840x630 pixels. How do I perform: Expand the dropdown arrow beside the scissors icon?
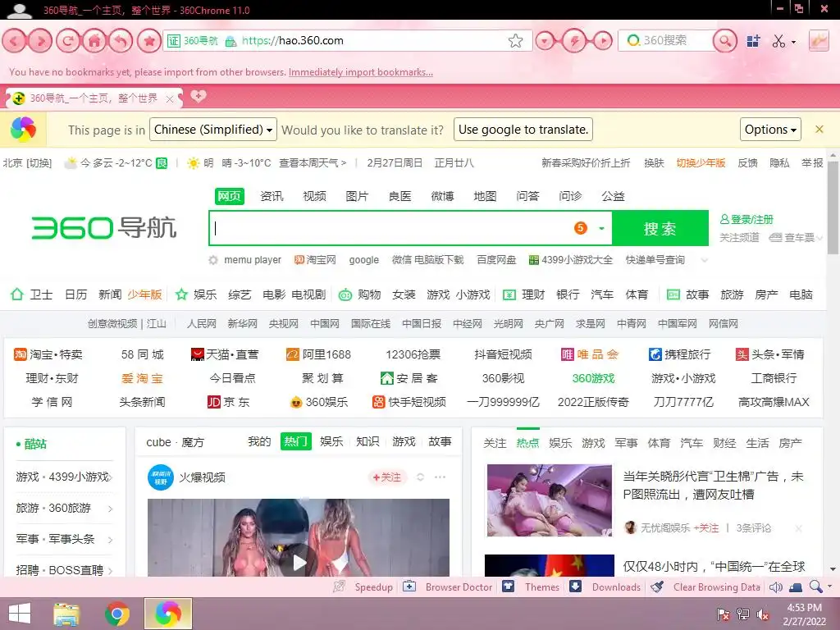[x=793, y=42]
